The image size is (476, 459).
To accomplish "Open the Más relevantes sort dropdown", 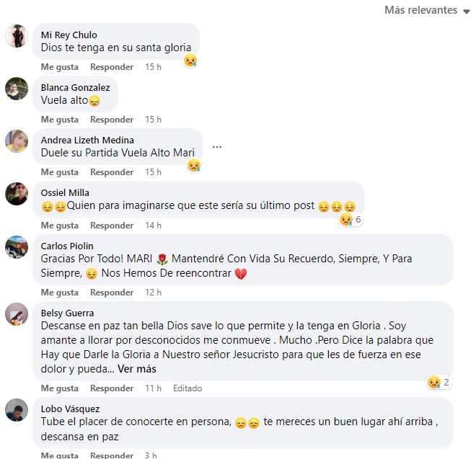I will (427, 10).
